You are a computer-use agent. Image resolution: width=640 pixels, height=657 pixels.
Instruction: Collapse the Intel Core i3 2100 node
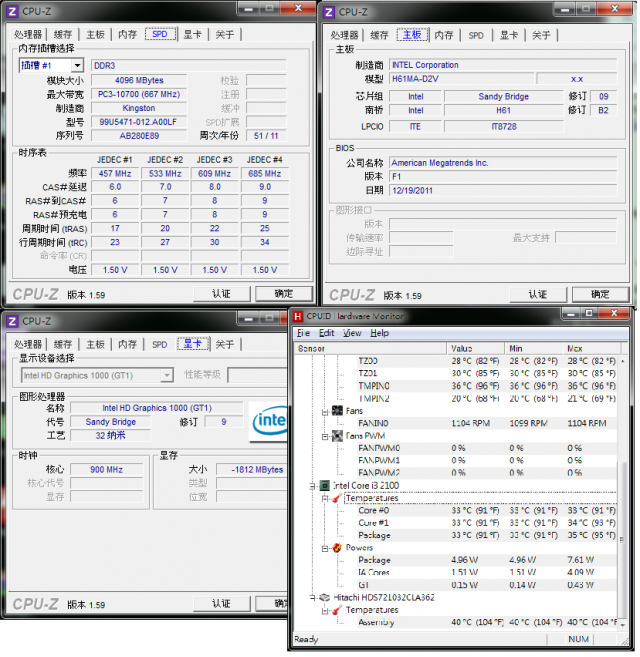(312, 486)
